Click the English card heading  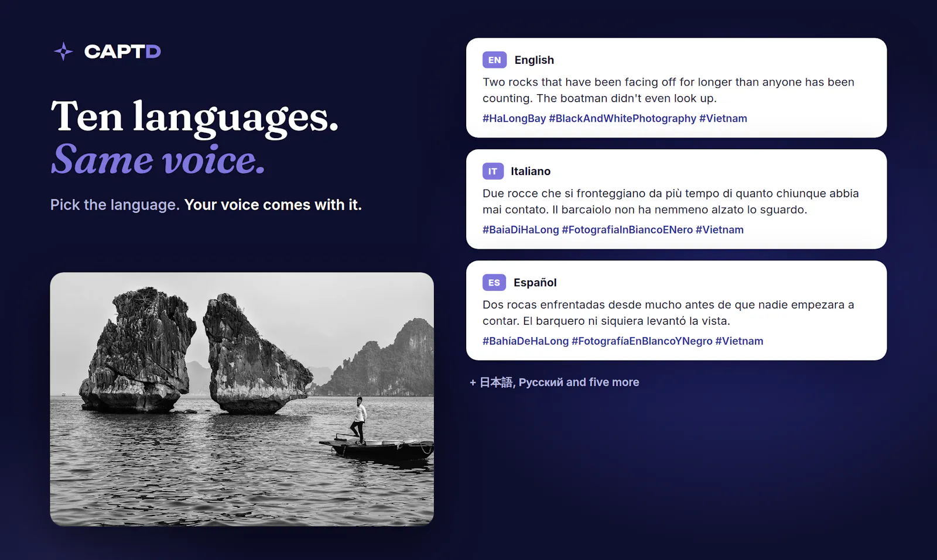[534, 60]
